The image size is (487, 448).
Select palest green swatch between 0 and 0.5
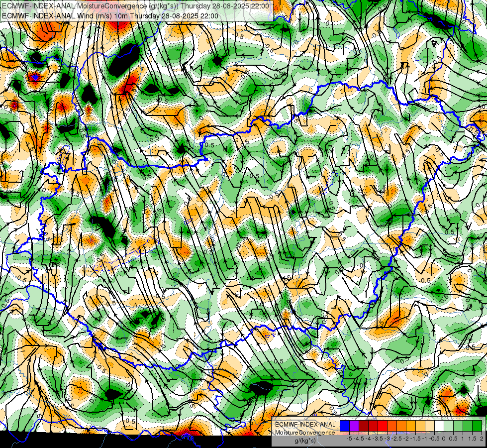coord(449,426)
